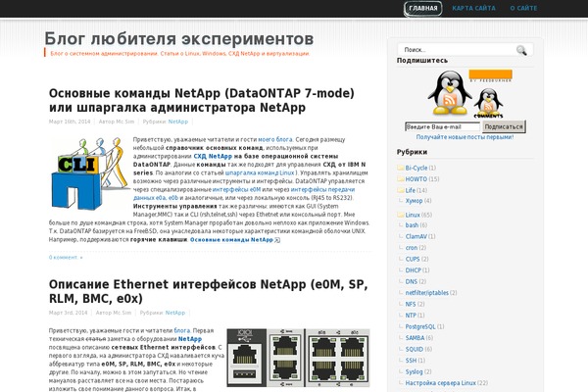Open the Хумор subcategory
This screenshot has height=392, width=588.
[x=414, y=201]
